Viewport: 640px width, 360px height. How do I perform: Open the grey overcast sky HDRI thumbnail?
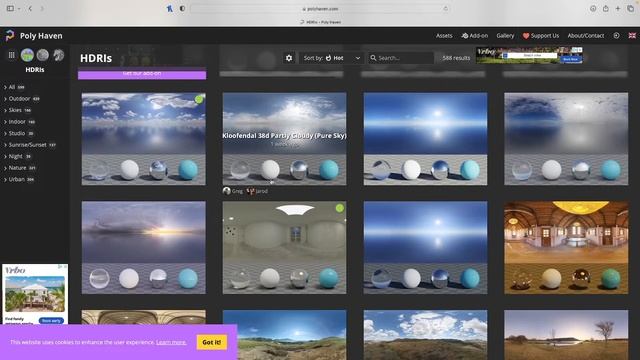coord(566,139)
